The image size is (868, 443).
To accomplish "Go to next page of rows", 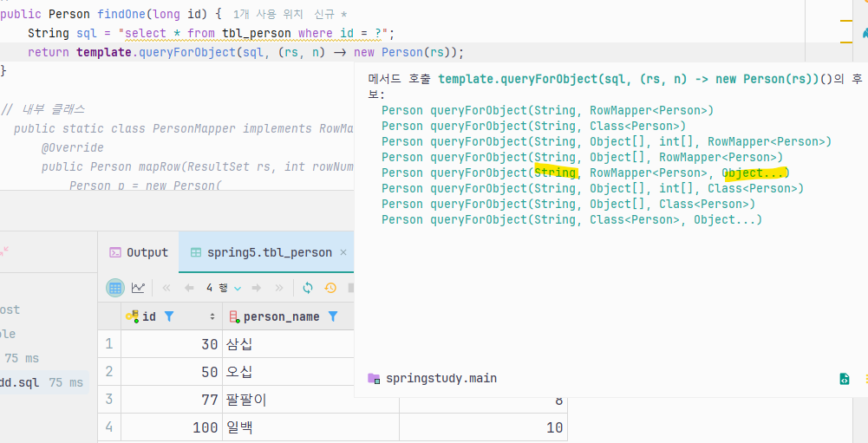I will [x=257, y=288].
